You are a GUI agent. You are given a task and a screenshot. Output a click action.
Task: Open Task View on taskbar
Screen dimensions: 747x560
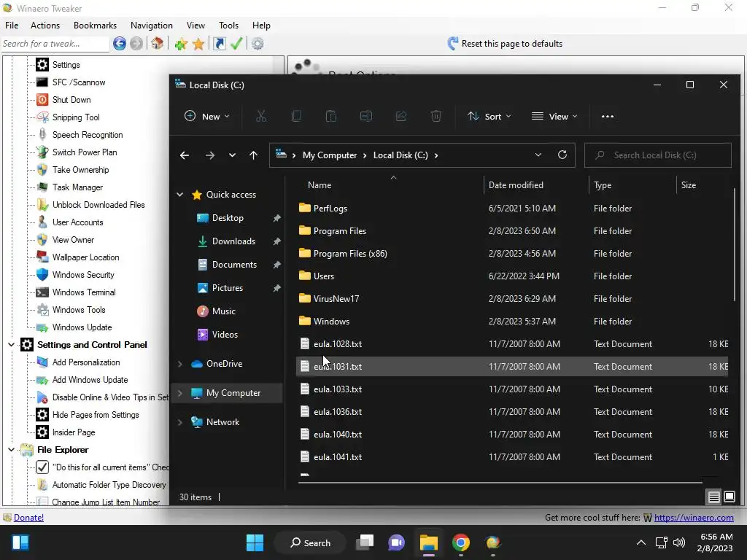pos(365,542)
